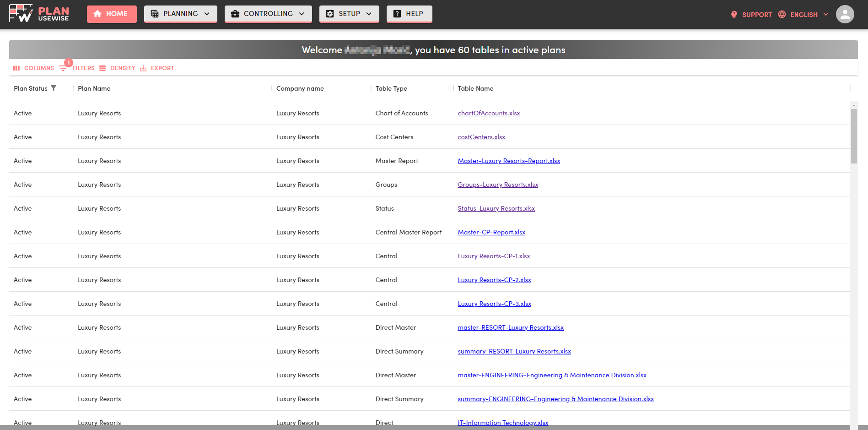Click the globe language icon
Viewport: 868px width, 430px height.
coord(782,14)
